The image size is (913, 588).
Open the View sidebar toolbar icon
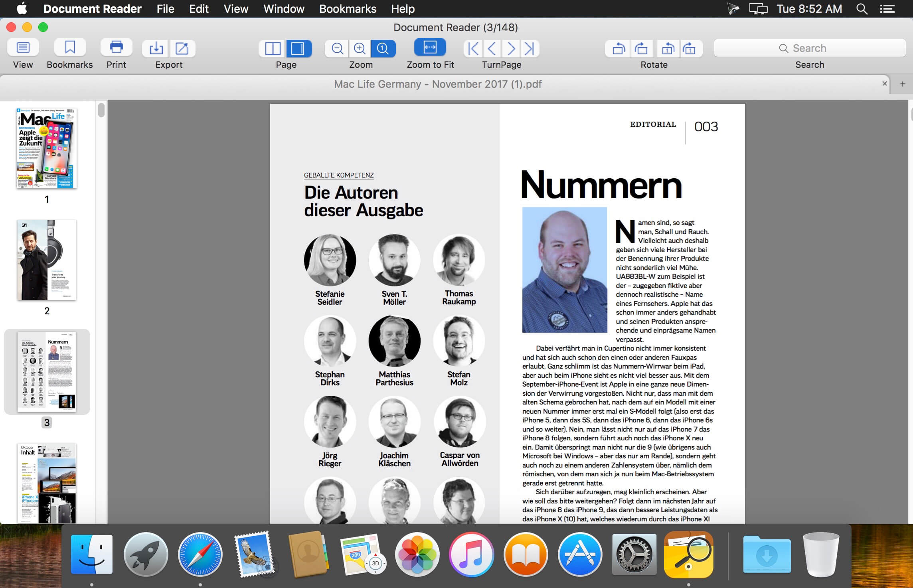(x=23, y=48)
